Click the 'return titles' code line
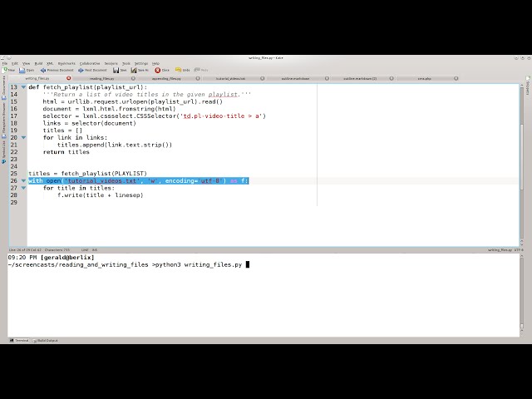 click(66, 152)
